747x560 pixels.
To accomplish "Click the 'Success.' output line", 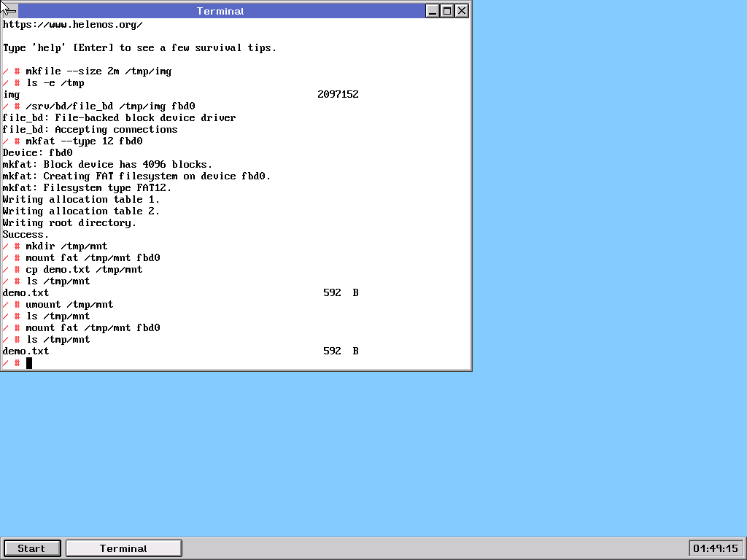I will (x=26, y=235).
